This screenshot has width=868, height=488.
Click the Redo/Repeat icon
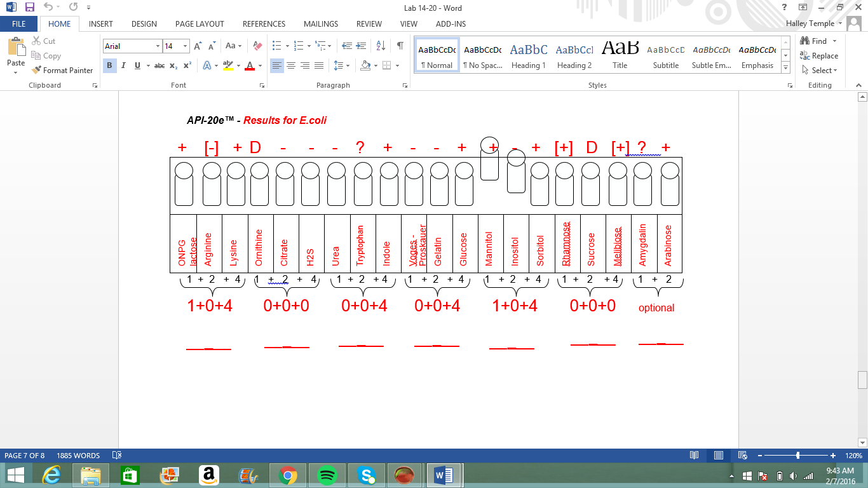73,8
